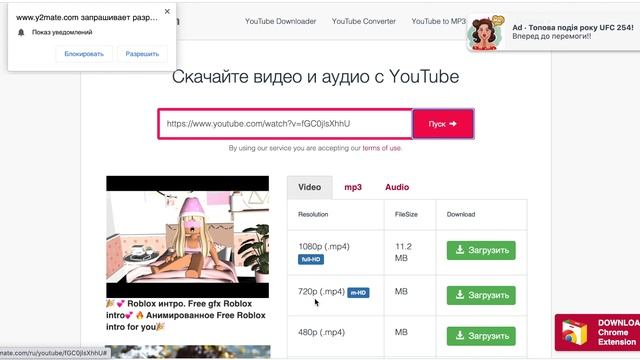This screenshot has height=360, width=640.
Task: Block notifications with Блокировать button
Action: coord(84,54)
